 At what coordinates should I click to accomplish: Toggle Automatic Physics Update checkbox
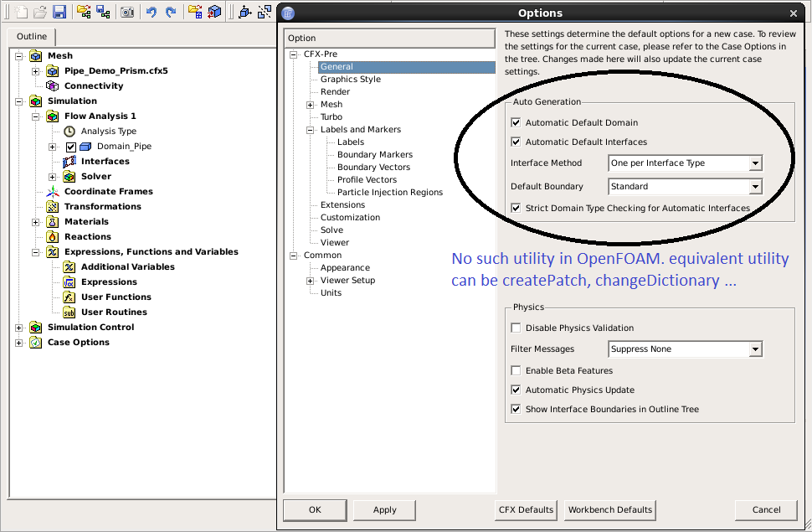coord(516,390)
